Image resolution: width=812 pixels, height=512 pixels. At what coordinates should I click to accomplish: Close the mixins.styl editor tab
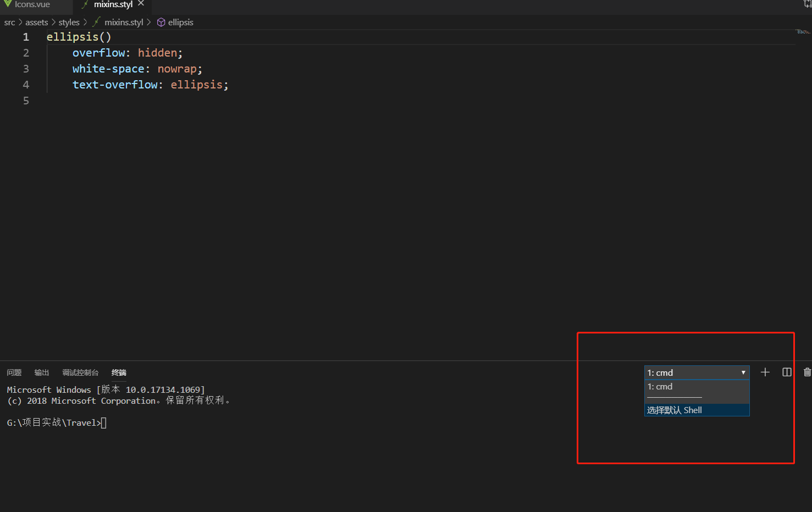pyautogui.click(x=141, y=3)
